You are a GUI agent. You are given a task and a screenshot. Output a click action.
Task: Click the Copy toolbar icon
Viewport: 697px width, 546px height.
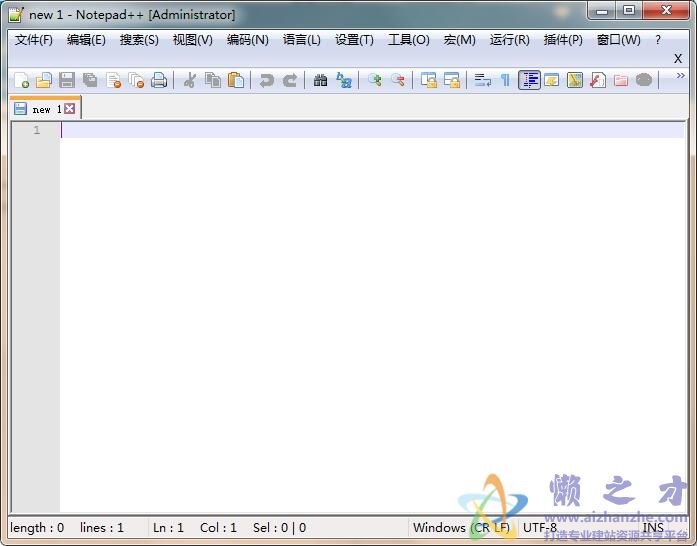213,80
